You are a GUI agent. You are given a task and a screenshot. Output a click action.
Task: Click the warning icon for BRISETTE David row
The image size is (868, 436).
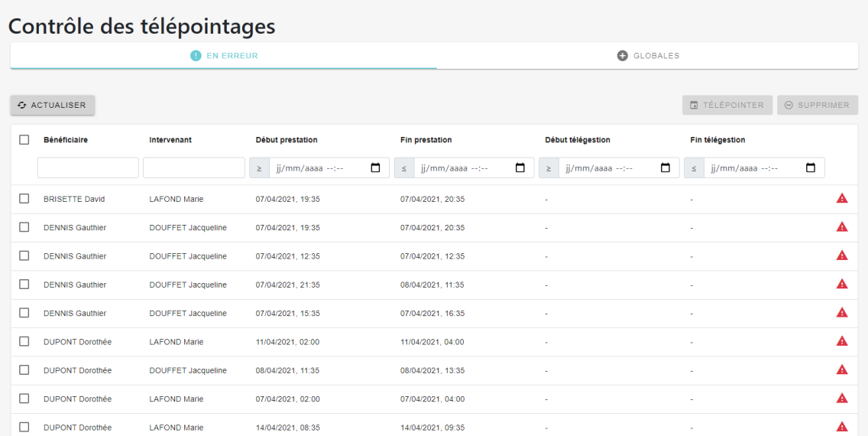tap(842, 198)
